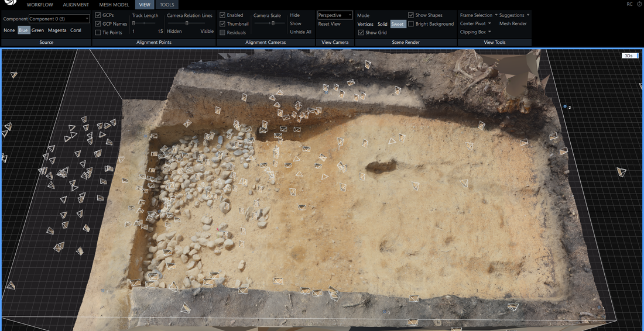Disable the Show Grid checkbox
The height and width of the screenshot is (331, 644).
click(x=361, y=33)
